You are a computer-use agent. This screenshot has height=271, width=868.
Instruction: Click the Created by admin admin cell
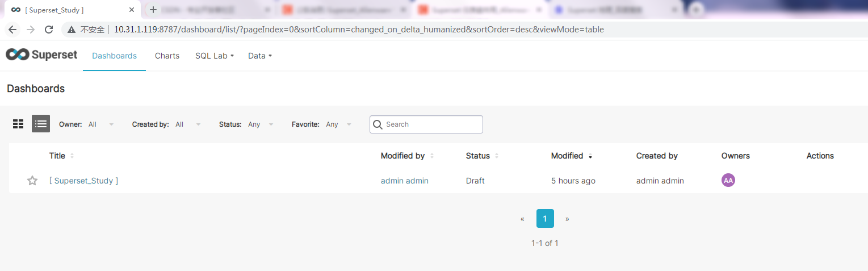(x=660, y=181)
